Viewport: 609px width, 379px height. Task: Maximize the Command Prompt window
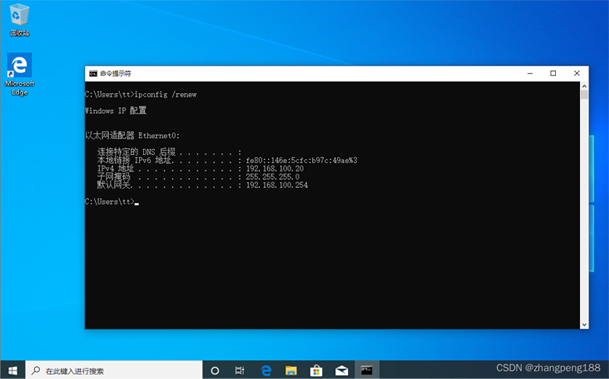click(553, 73)
